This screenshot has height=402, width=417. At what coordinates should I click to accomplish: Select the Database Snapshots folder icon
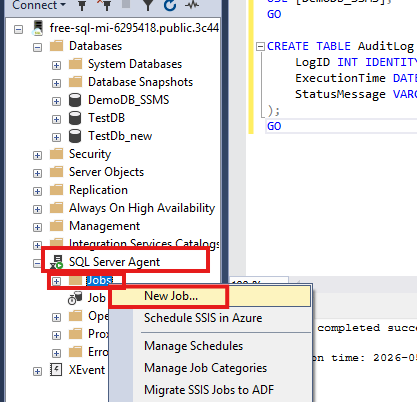coord(75,82)
